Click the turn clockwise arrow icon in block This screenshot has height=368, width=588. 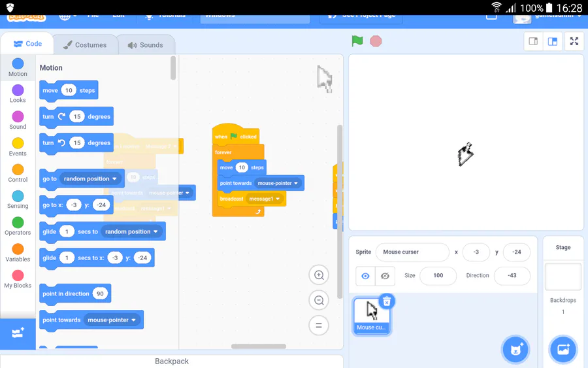point(61,116)
